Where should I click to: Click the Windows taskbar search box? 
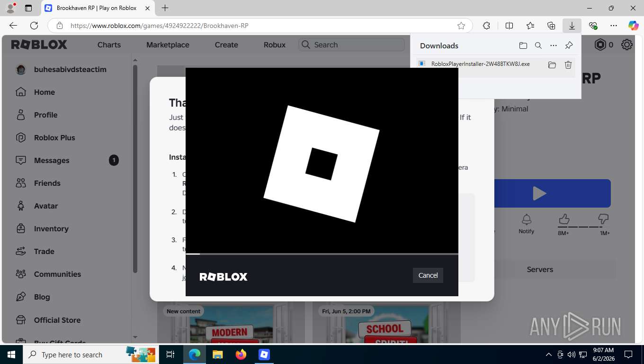[90, 355]
